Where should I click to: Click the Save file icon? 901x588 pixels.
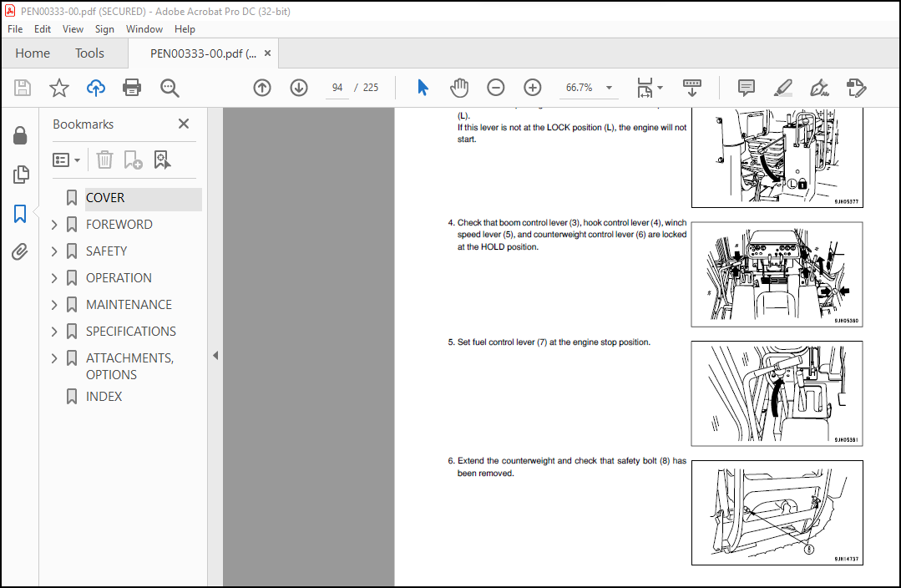coord(23,88)
